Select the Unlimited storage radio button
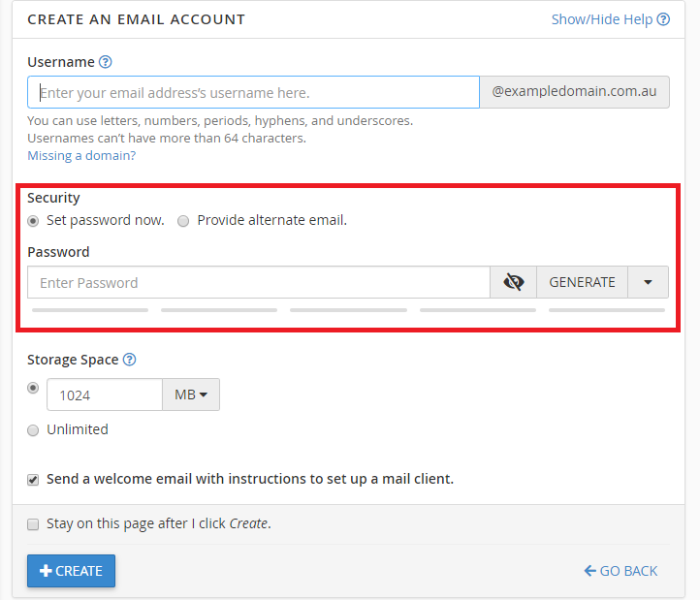The width and height of the screenshot is (700, 600). (x=34, y=429)
